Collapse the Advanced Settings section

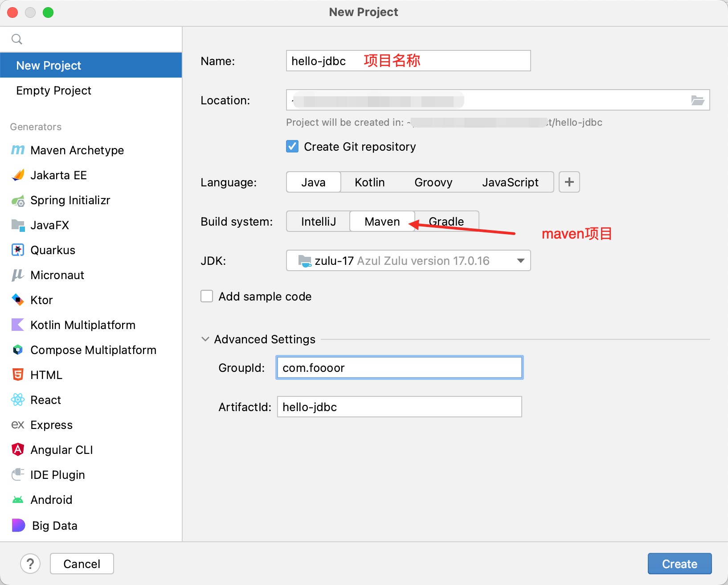coord(205,339)
